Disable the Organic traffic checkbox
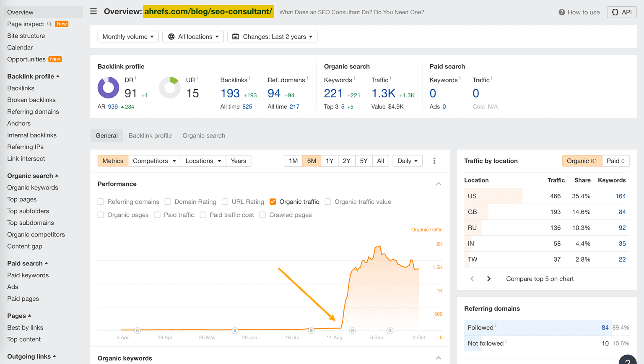 pos(273,202)
